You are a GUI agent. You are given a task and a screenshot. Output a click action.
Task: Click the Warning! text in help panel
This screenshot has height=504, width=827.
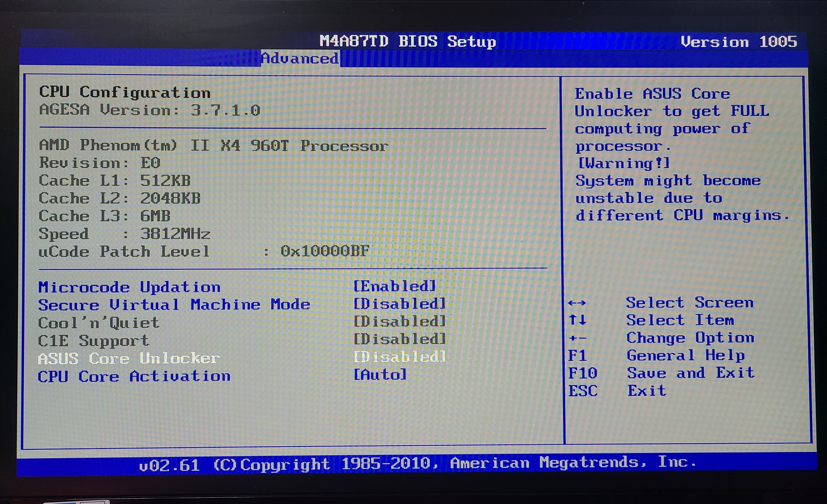(x=623, y=163)
